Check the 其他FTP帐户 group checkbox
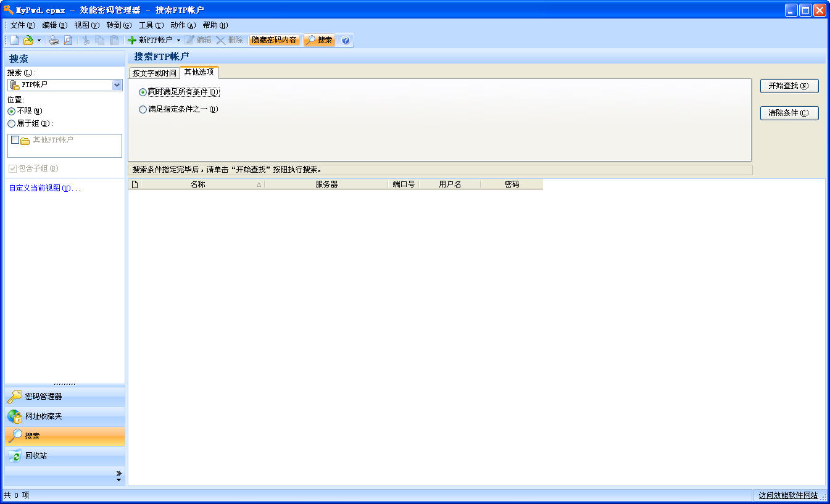 [x=15, y=140]
